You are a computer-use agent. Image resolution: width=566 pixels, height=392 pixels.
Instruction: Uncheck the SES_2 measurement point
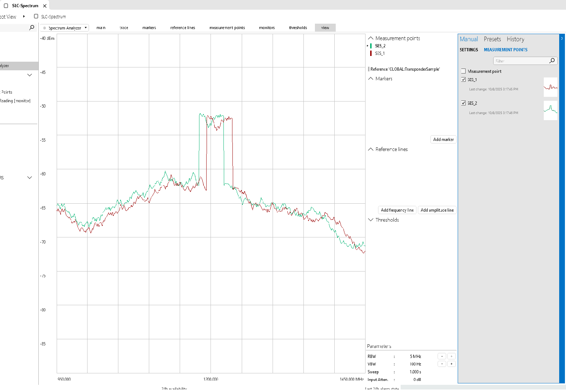pyautogui.click(x=463, y=103)
